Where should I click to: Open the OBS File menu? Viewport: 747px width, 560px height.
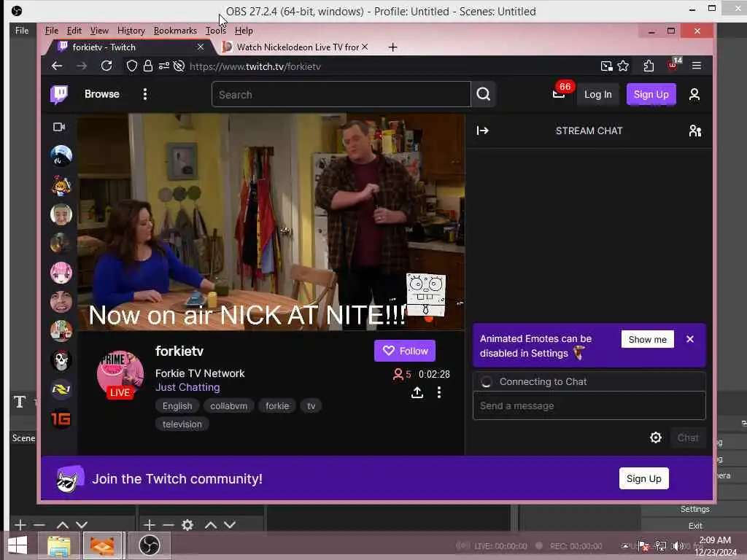point(22,31)
